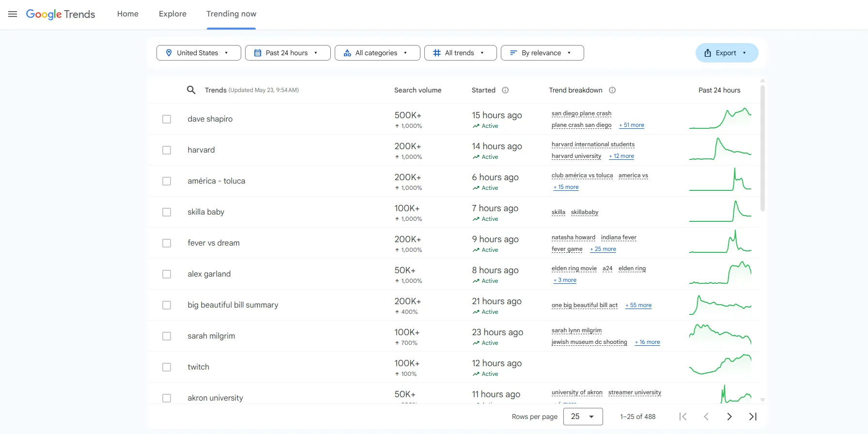Select the Trending now tab
Image resolution: width=868 pixels, height=434 pixels.
click(232, 14)
